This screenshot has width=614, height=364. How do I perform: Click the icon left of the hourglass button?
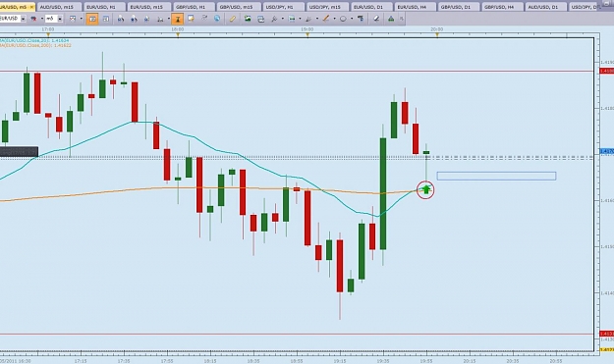[160, 20]
